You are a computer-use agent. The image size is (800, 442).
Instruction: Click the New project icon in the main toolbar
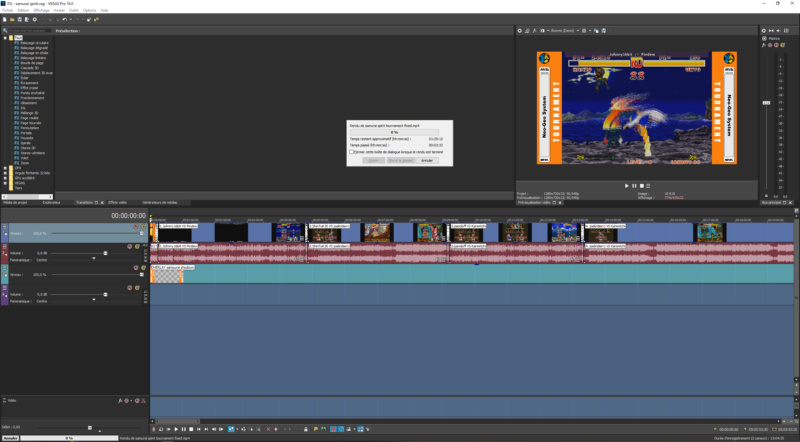pos(5,19)
